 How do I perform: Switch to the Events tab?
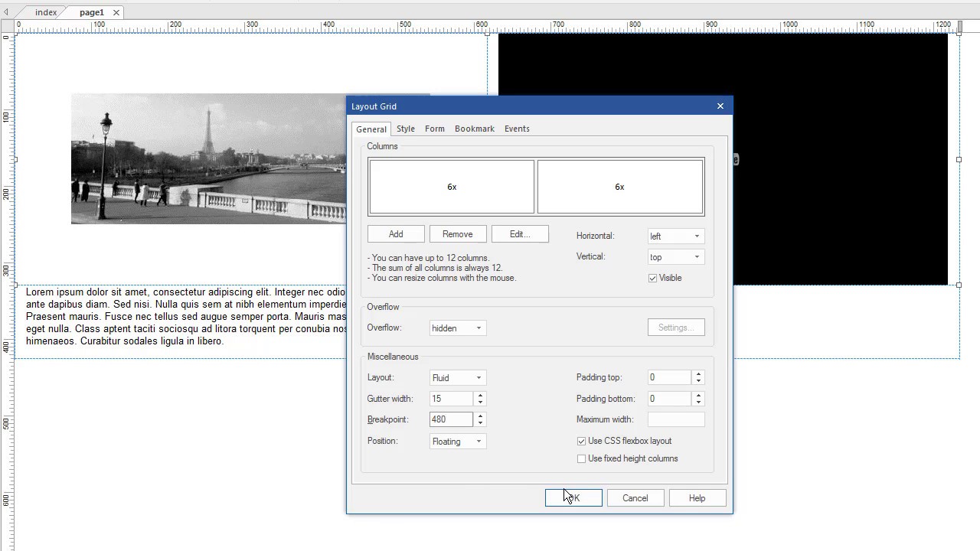(517, 129)
